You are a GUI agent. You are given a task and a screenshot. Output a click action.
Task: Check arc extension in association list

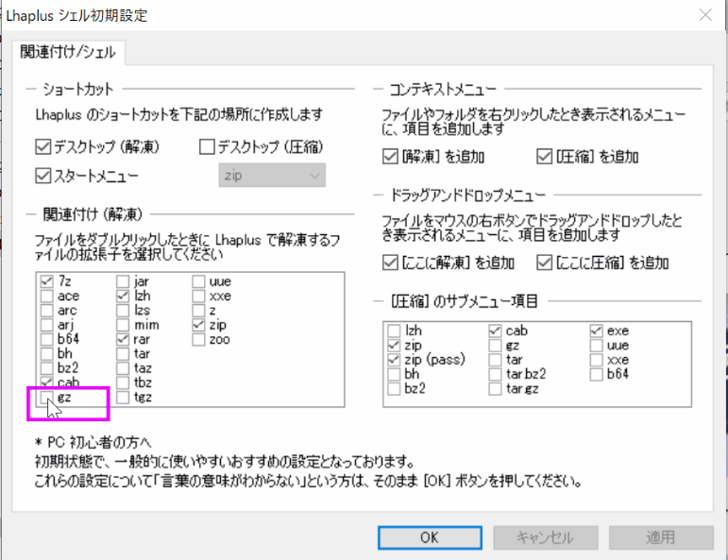pyautogui.click(x=46, y=310)
